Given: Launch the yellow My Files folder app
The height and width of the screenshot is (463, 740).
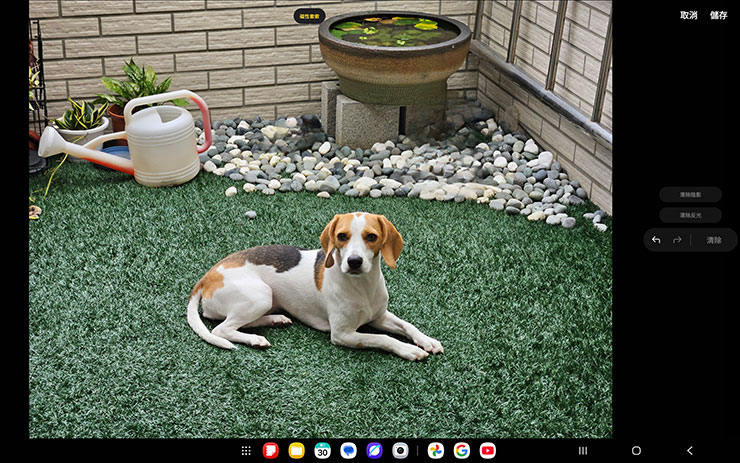Looking at the screenshot, I should tap(296, 451).
